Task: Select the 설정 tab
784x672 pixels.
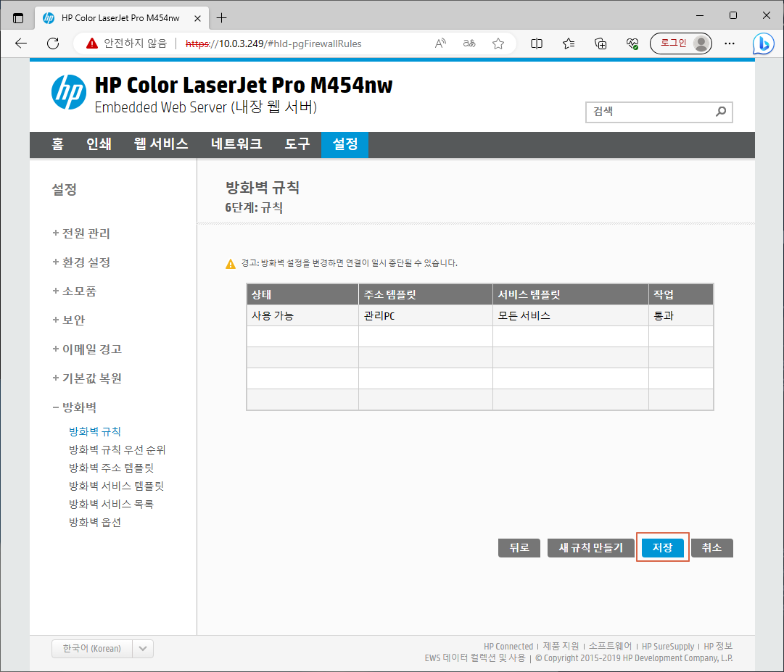Action: (x=345, y=144)
